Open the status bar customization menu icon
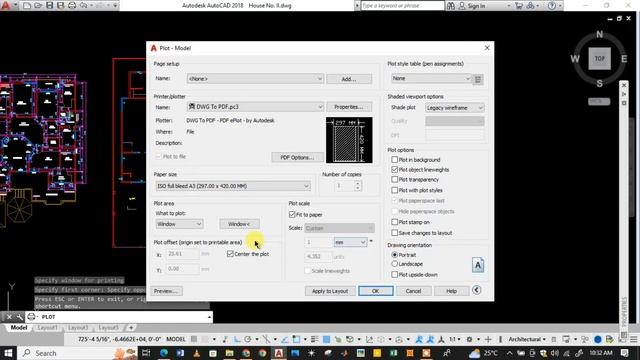 pyautogui.click(x=634, y=339)
